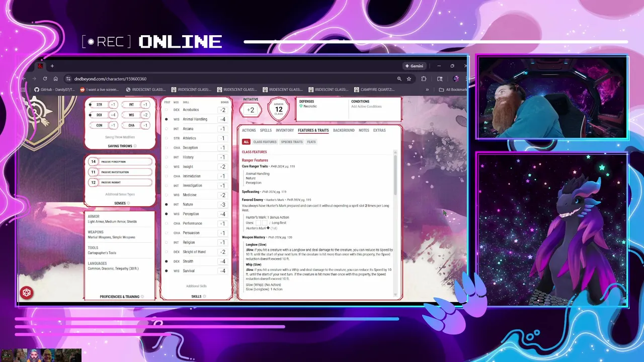
Task: Click the Necrotic resistance shield icon
Action: pyautogui.click(x=301, y=106)
